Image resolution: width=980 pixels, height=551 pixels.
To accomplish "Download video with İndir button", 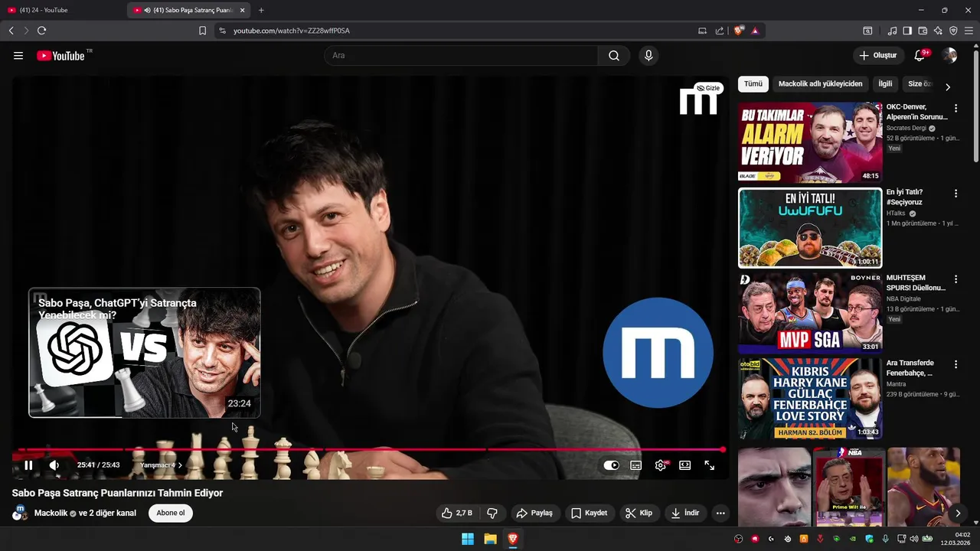I will [x=685, y=513].
